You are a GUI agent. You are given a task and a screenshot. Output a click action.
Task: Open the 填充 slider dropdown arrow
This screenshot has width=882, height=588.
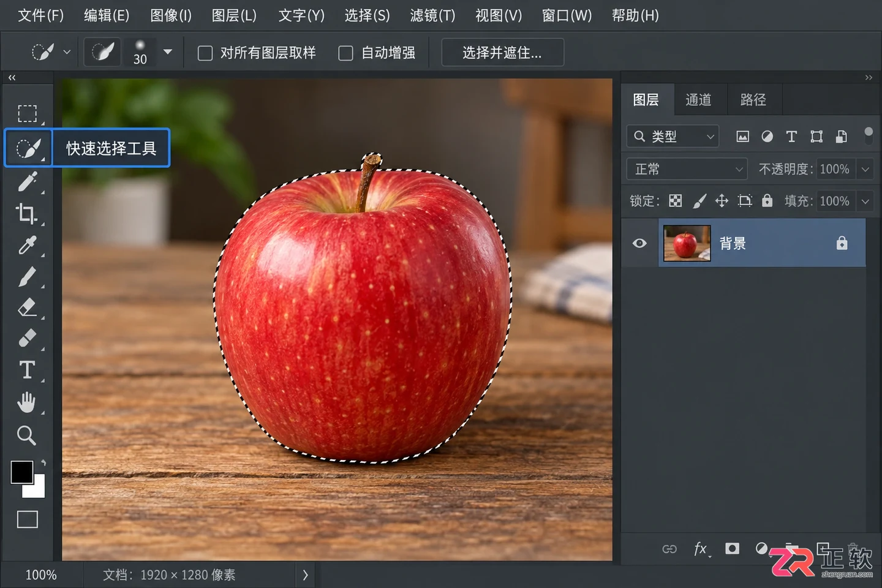pos(865,201)
